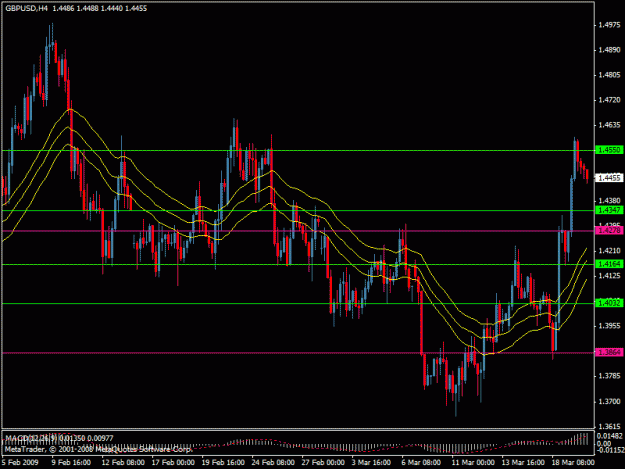Screen dimensions: 625x469
Task: Click the current price 1.4455 label
Action: pos(609,178)
